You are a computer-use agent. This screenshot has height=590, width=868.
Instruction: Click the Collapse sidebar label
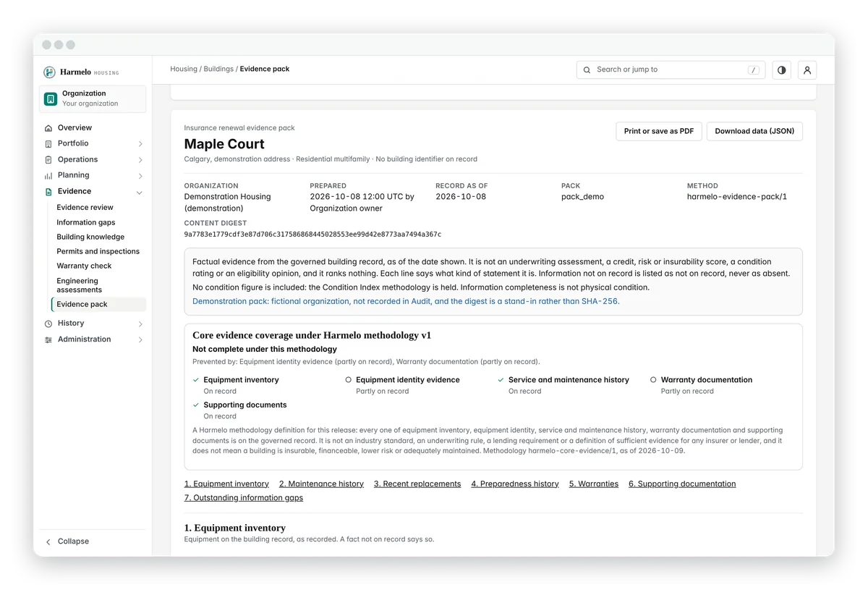point(73,541)
